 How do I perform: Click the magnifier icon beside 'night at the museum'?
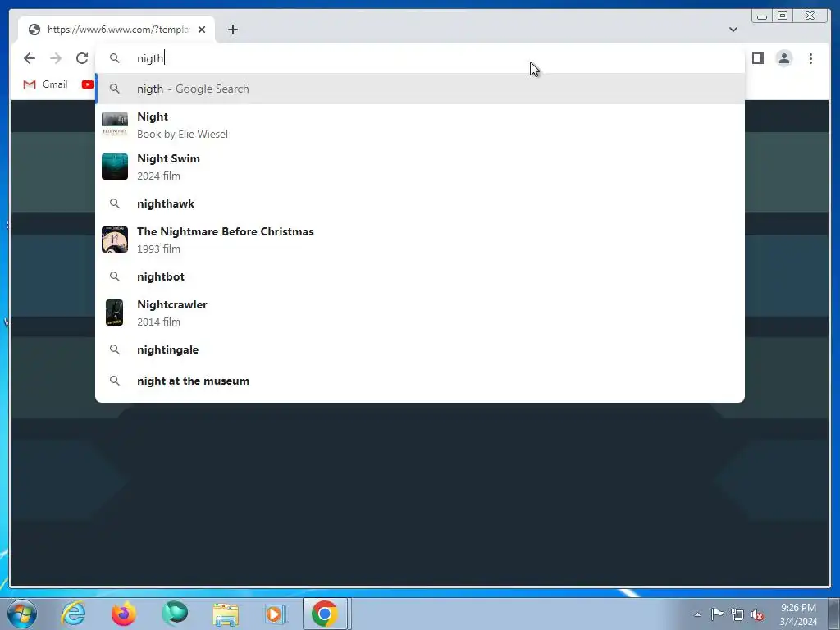(x=115, y=381)
